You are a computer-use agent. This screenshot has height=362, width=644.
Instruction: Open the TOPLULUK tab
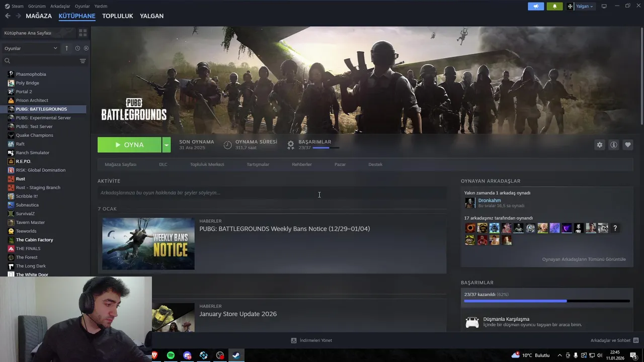[117, 16]
